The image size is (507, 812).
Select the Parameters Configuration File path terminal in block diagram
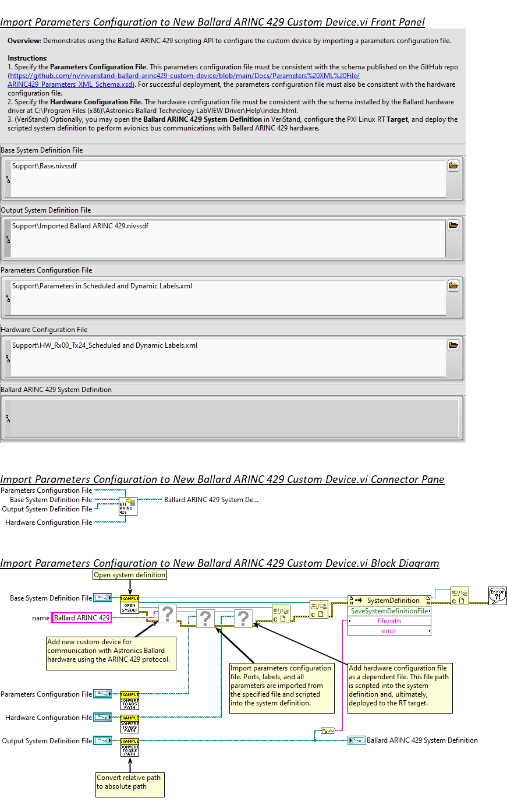tap(102, 694)
